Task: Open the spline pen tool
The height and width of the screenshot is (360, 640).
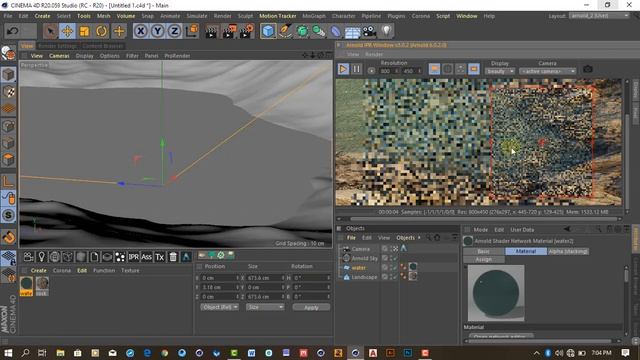Action: pyautogui.click(x=285, y=31)
